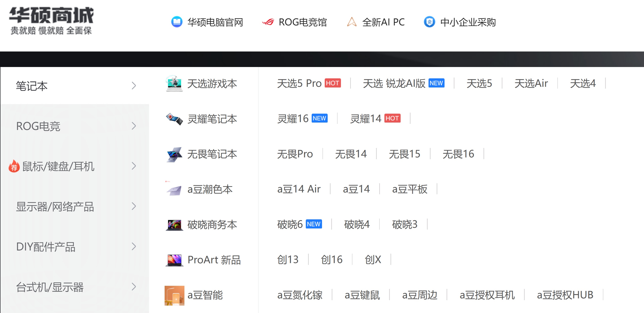This screenshot has width=644, height=313.
Task: Open the 全新AI PC link
Action: (x=383, y=22)
